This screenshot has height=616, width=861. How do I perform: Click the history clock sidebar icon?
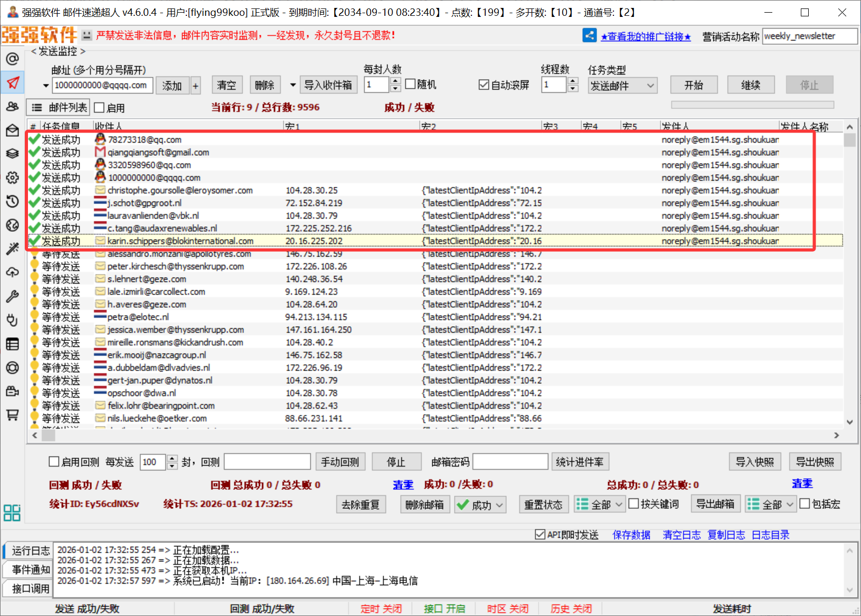coord(13,201)
